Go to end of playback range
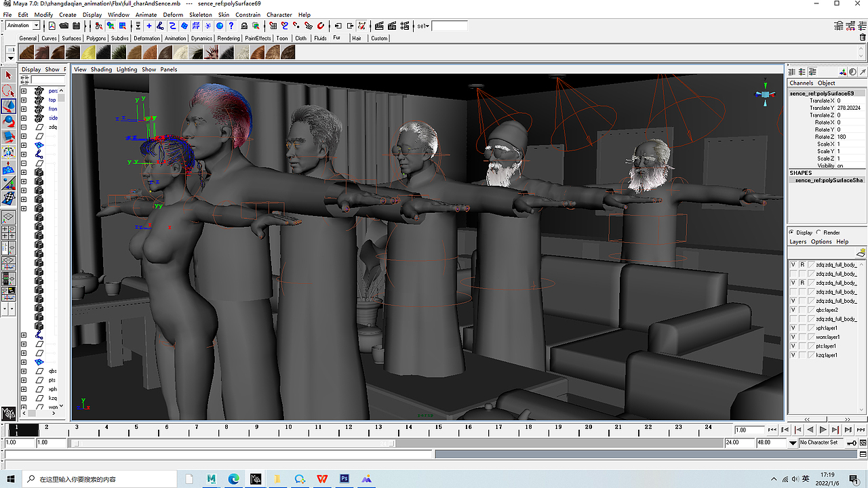868x488 pixels. pyautogui.click(x=861, y=430)
